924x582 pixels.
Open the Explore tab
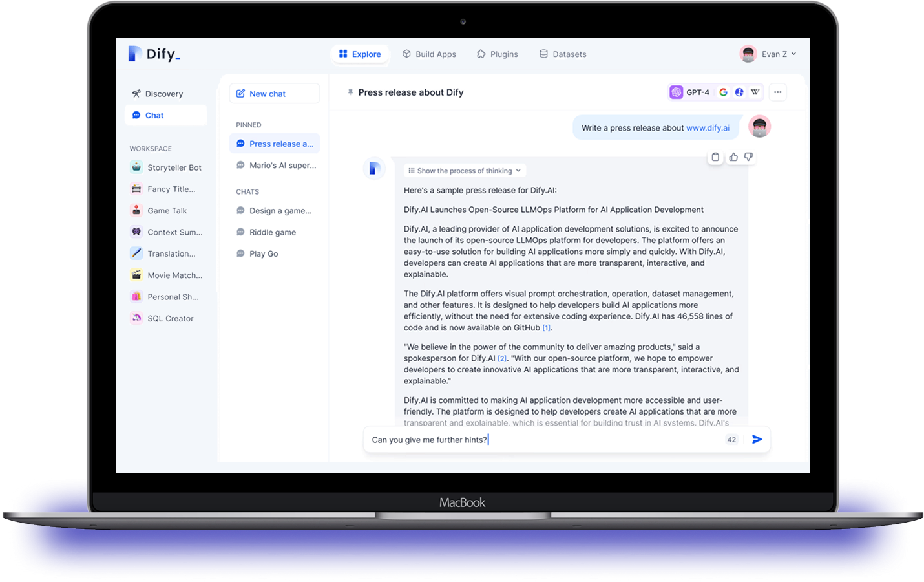[360, 54]
